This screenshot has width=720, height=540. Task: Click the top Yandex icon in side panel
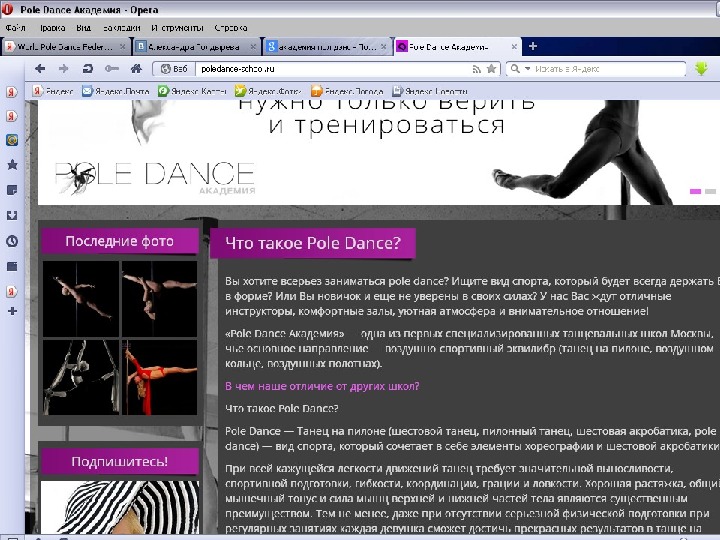12,91
